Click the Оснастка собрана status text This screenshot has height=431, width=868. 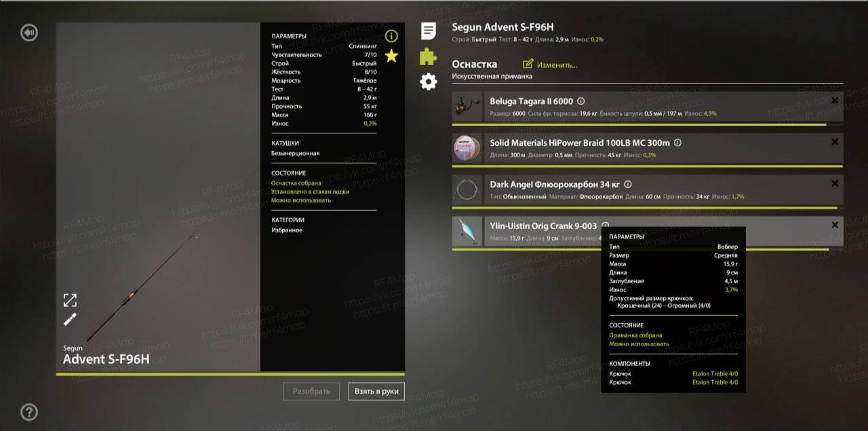point(296,183)
